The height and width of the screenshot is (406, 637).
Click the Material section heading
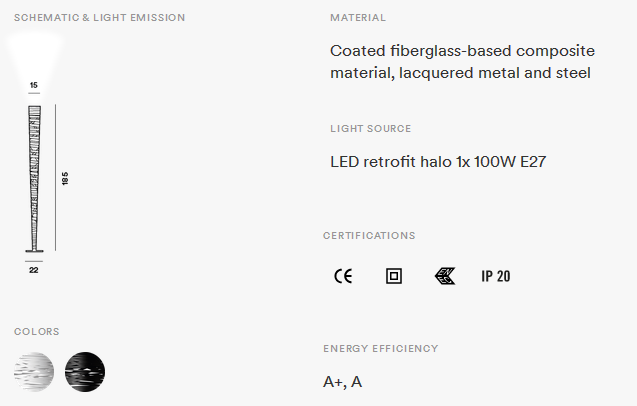click(358, 17)
